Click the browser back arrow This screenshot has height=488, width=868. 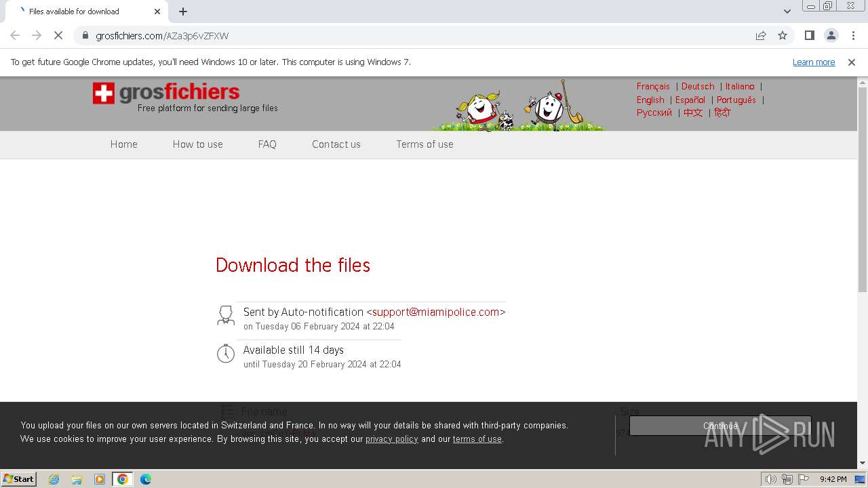pyautogui.click(x=15, y=35)
